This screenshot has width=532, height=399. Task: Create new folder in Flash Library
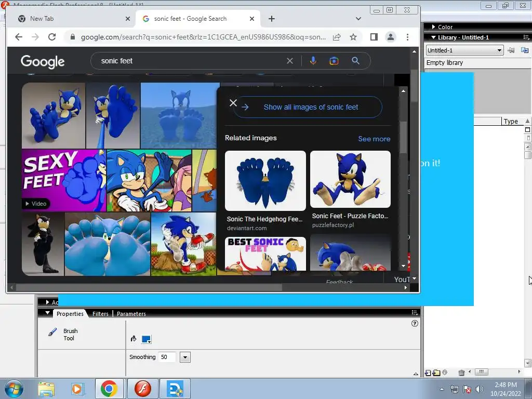(436, 373)
